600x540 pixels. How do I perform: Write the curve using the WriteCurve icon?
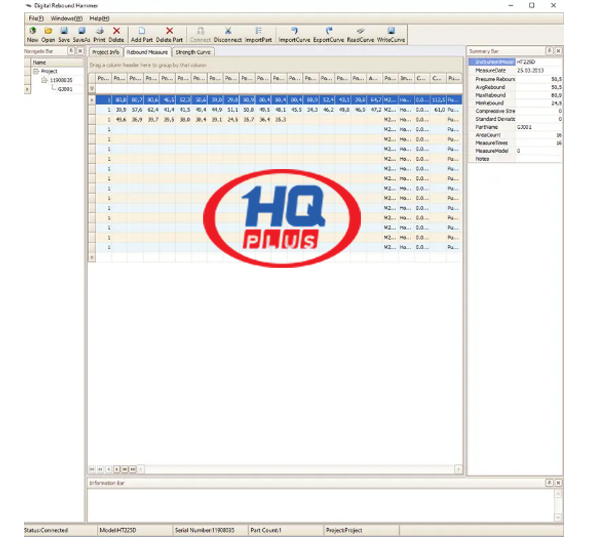(391, 35)
